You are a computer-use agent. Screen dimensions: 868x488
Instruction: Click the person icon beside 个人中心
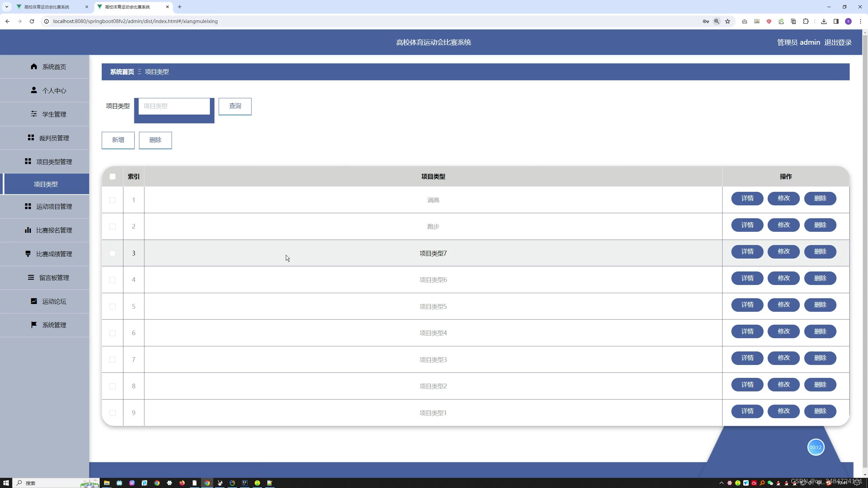coord(34,90)
